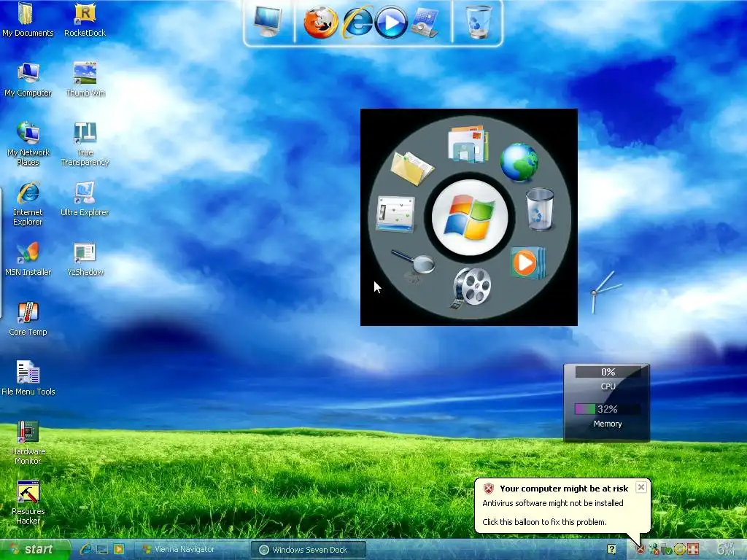Viewport: 747px width, 560px height.
Task: Open My Network Places icon
Action: pyautogui.click(x=28, y=144)
